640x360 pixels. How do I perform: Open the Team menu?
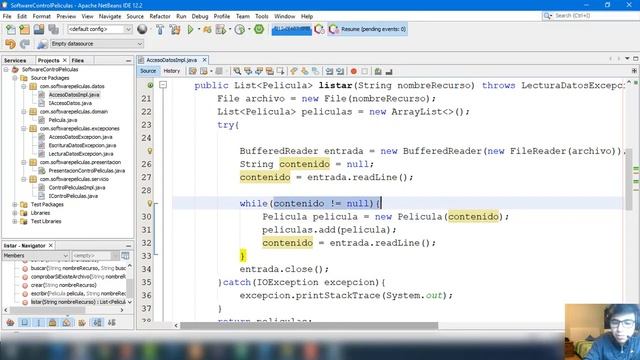pyautogui.click(x=242, y=16)
